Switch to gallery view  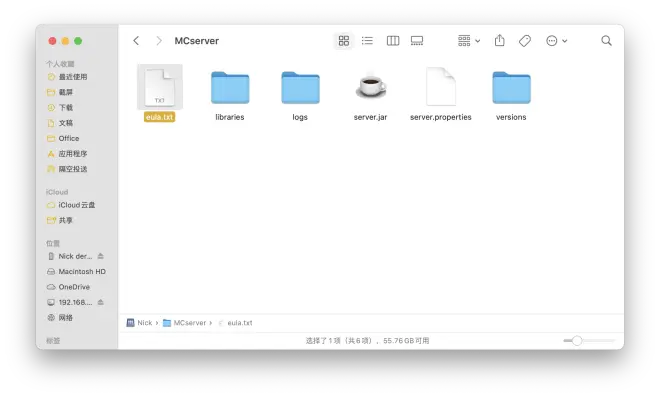pos(417,41)
